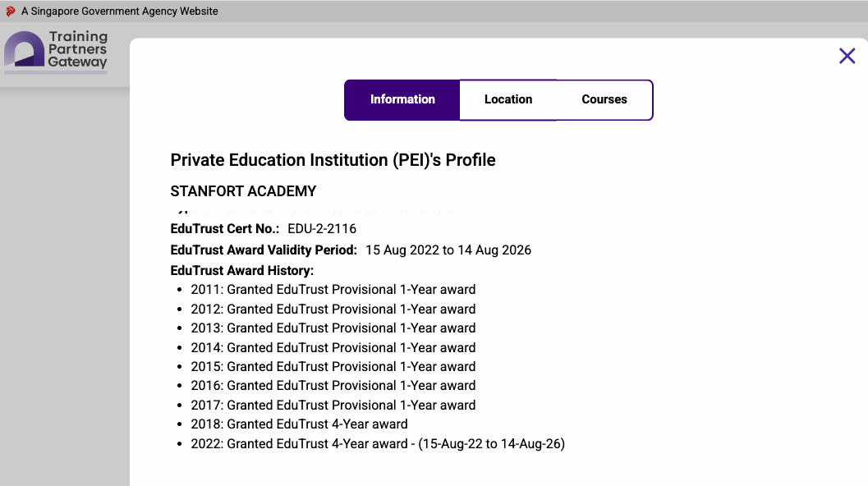Screen dimensions: 868x486
Task: Switch to the Location tab
Action: tap(507, 99)
